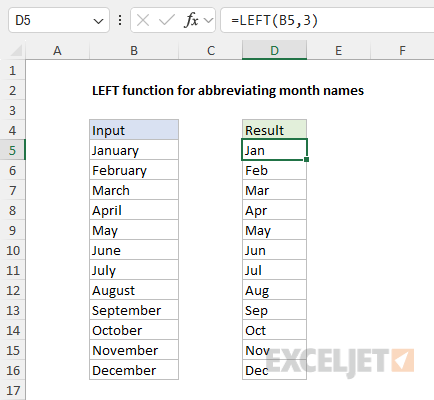Click the Sep result cell
This screenshot has width=434, height=400.
[274, 310]
